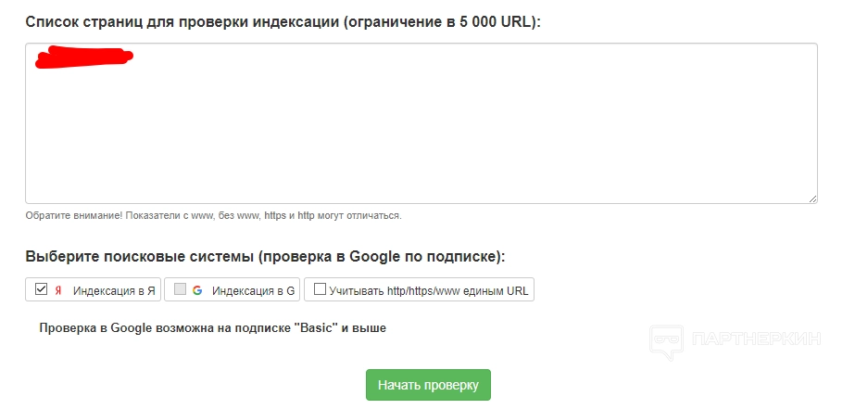Screen dimensions: 868x409
Task: Click inside the empty URL list textarea
Action: pyautogui.click(x=421, y=139)
